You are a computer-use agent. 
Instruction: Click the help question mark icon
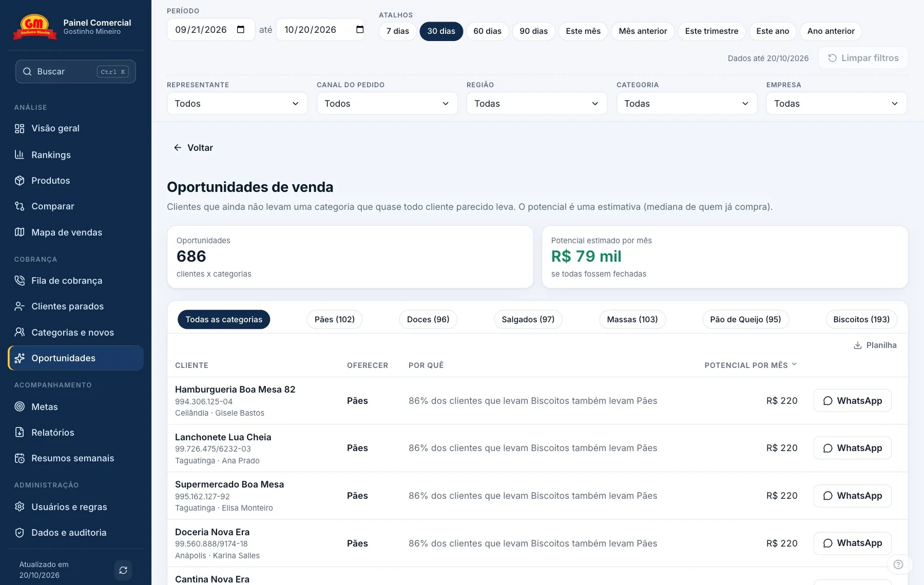click(898, 564)
